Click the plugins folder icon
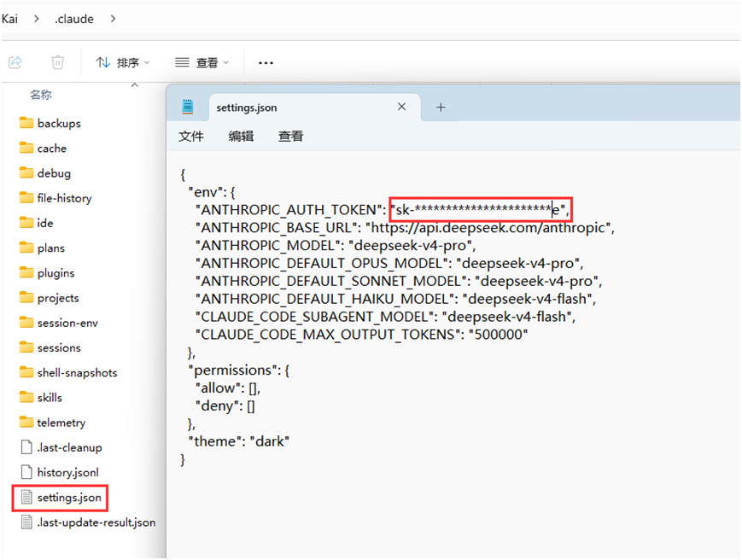Screen dimensions: 742x560 tap(26, 272)
